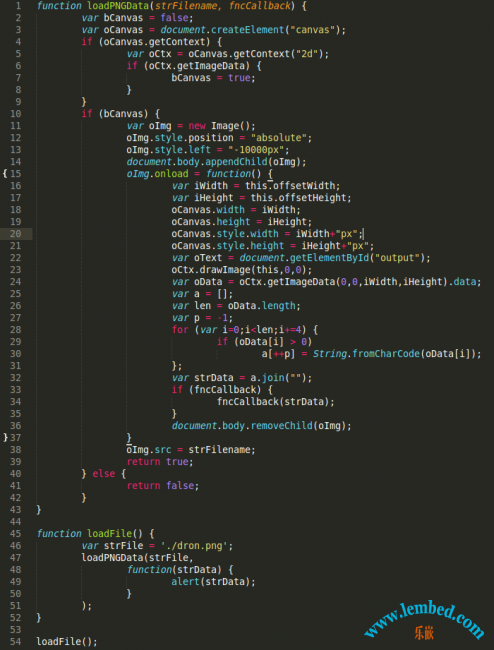Viewport: 494px width, 650px height.
Task: Click line number 44 in the gutter
Action: 15,521
